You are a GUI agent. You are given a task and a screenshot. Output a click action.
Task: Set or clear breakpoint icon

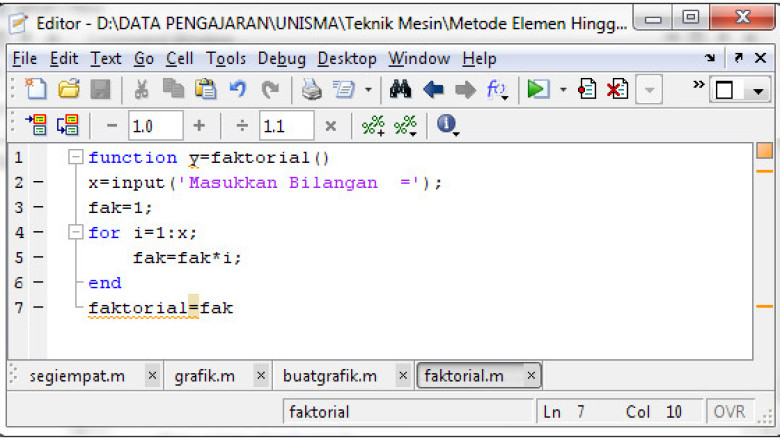(587, 89)
